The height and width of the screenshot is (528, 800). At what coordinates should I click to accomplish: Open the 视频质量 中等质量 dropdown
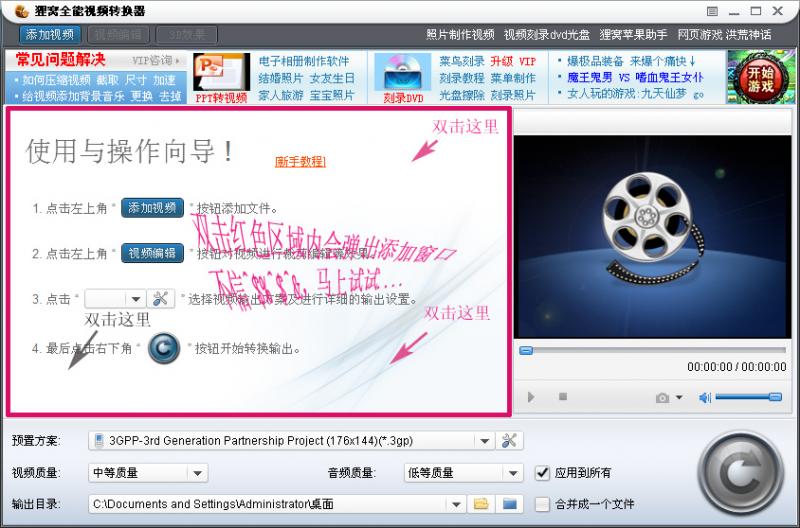(x=148, y=473)
